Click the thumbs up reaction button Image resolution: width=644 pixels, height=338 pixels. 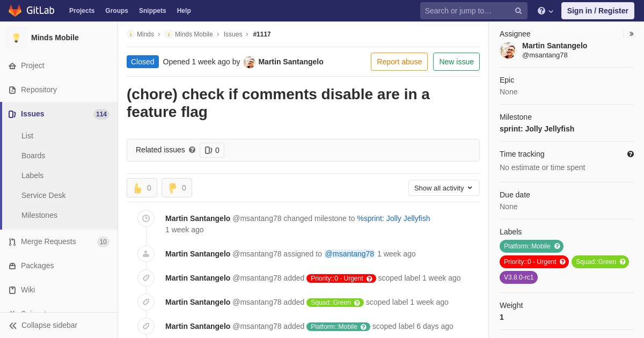142,188
